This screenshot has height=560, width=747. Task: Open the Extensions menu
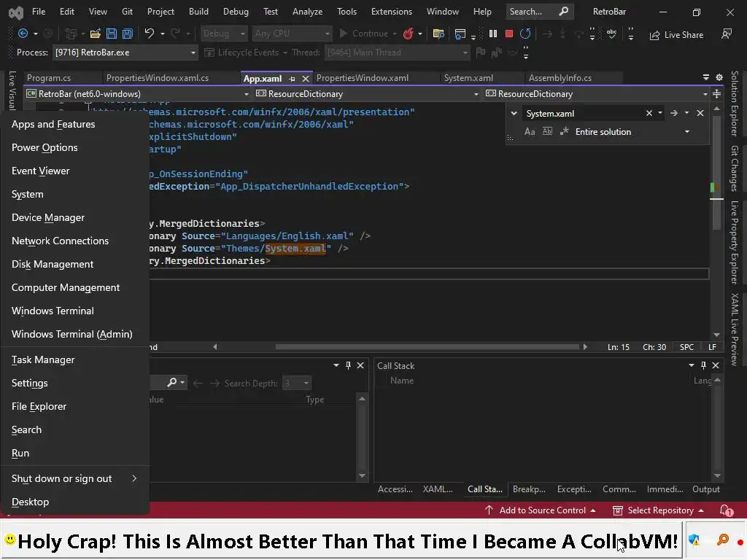point(392,12)
